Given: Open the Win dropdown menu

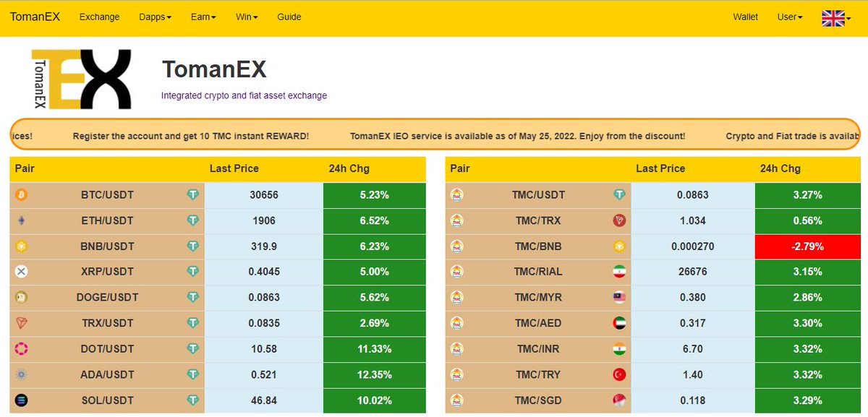Looking at the screenshot, I should click(247, 17).
